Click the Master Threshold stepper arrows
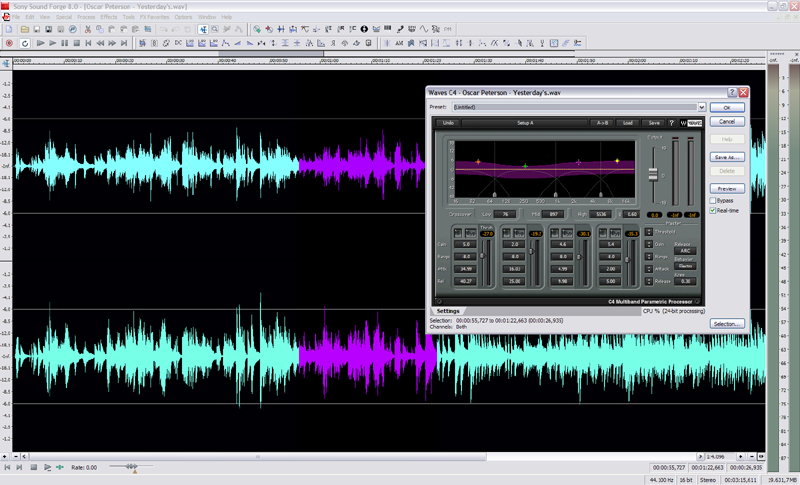Screen dimensions: 800x485 (x=648, y=232)
